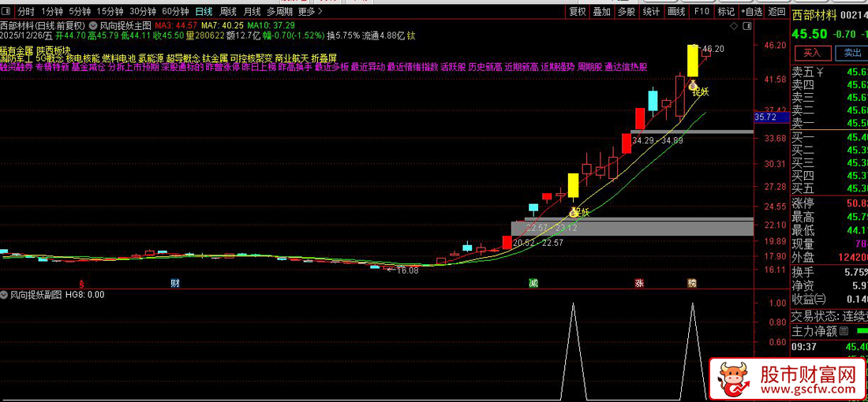Click the red $ event marker

pyautogui.click(x=81, y=284)
